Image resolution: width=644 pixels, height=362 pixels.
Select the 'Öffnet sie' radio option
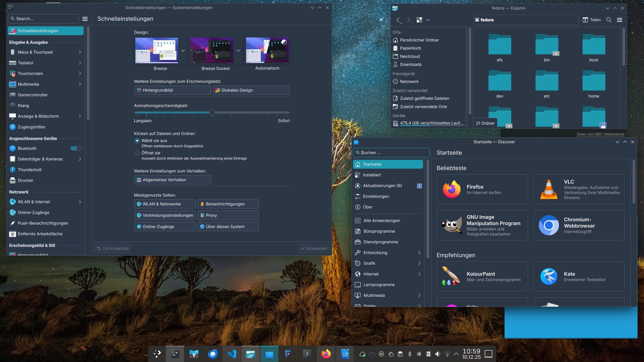[x=137, y=153]
